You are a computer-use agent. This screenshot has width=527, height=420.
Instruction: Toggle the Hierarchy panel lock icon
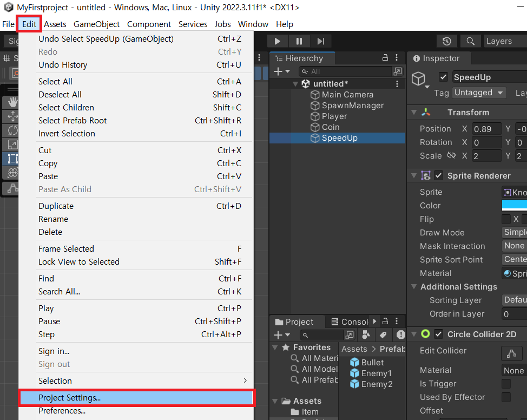pos(385,58)
